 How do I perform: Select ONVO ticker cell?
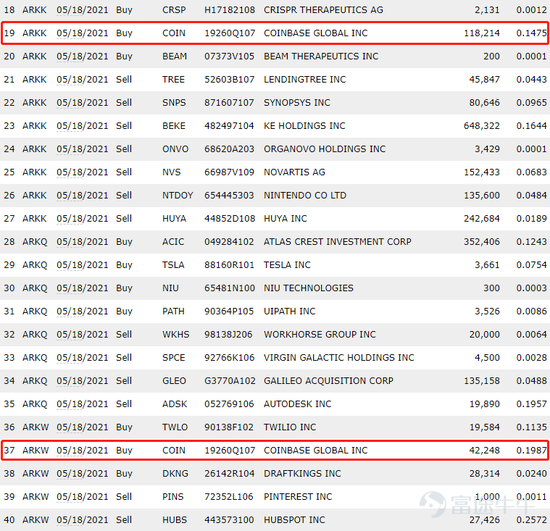175,149
